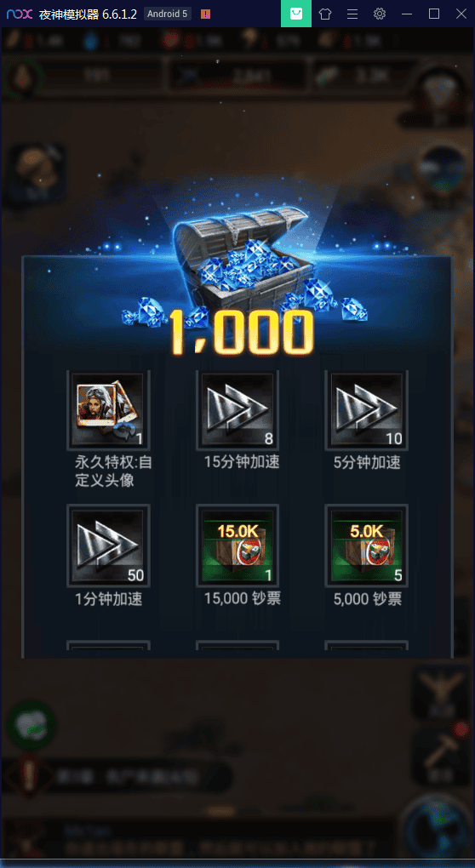Open the Nox hamburger menu
Screen dimensions: 475x868
pos(352,14)
